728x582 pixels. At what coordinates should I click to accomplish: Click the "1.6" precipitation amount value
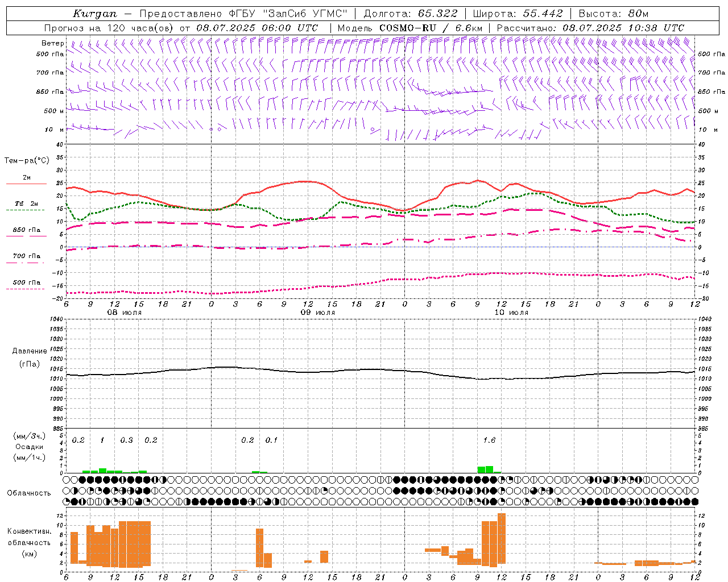click(x=489, y=440)
